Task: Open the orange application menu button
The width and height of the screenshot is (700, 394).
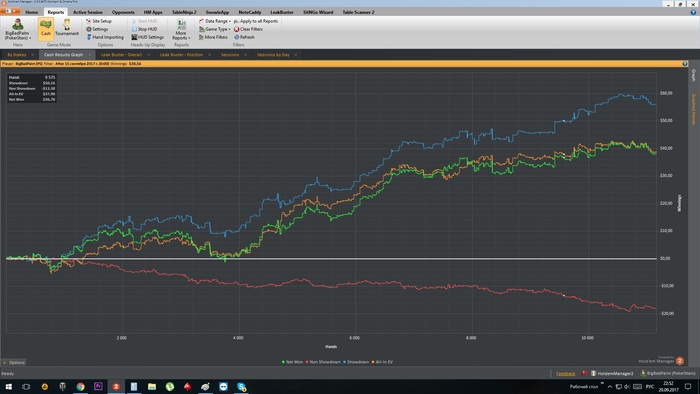Action: click(x=10, y=11)
